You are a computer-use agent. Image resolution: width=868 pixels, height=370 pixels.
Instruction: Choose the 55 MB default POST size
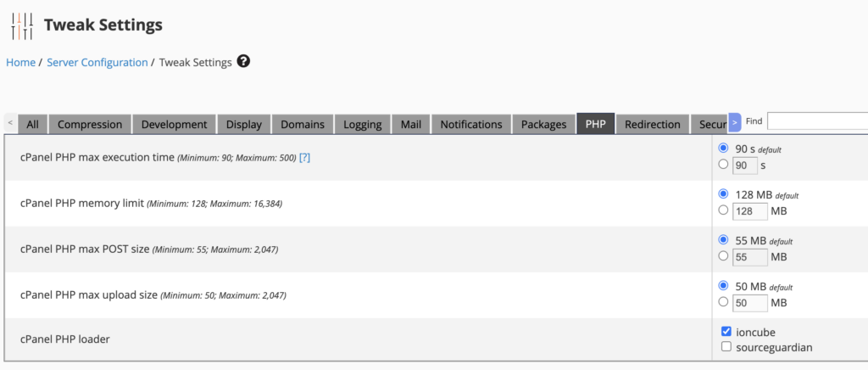point(723,240)
